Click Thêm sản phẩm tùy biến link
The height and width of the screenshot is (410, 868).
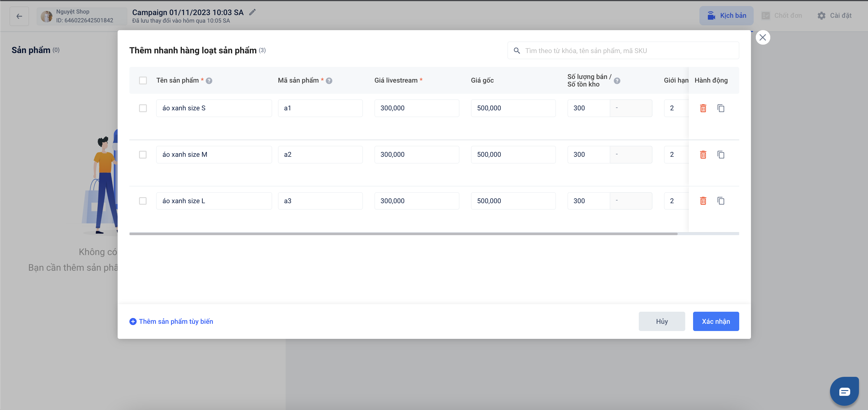pyautogui.click(x=171, y=321)
